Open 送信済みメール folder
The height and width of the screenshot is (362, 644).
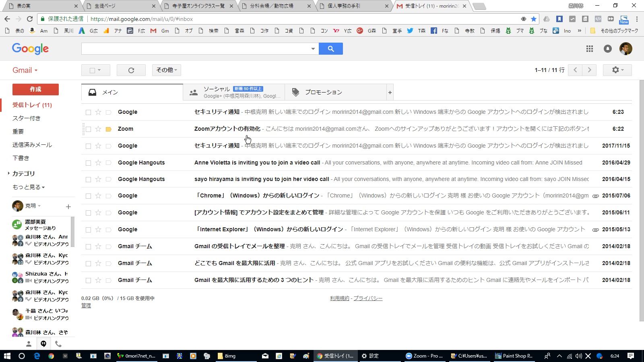[32, 145]
